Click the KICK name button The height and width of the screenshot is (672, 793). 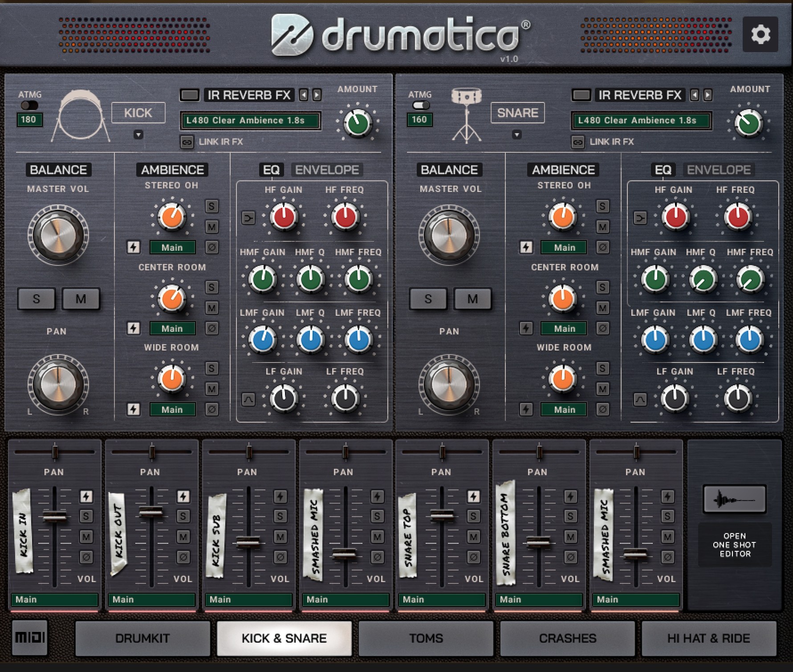pos(138,113)
